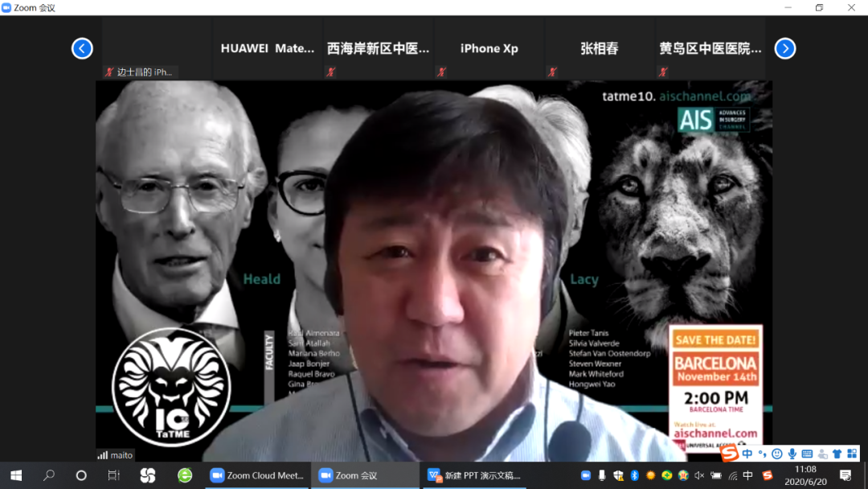Select the 边士昌的 iPh... participant thumbnail

click(157, 48)
